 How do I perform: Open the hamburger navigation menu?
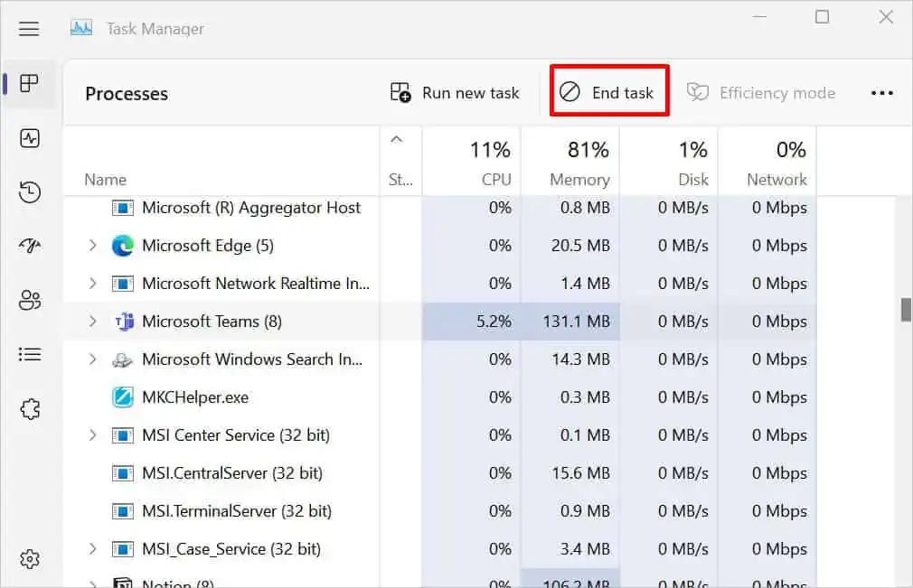tap(29, 29)
